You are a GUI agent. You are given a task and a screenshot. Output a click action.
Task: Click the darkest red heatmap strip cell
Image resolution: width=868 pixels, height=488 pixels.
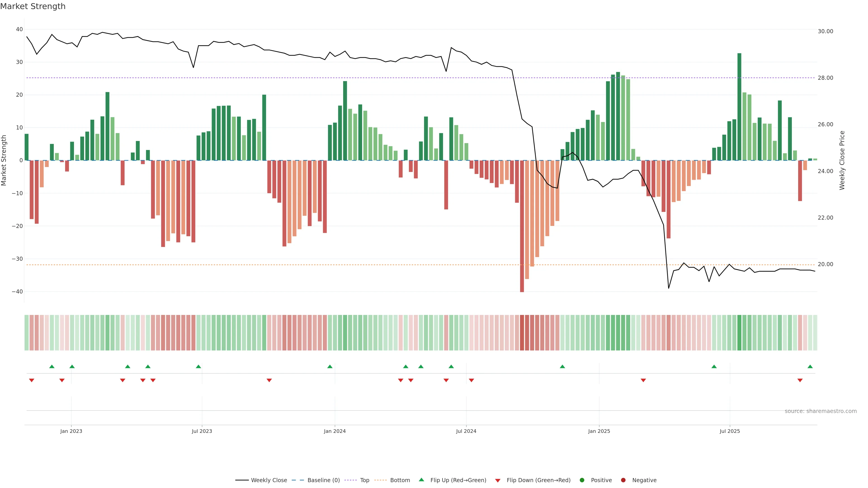[x=522, y=333]
